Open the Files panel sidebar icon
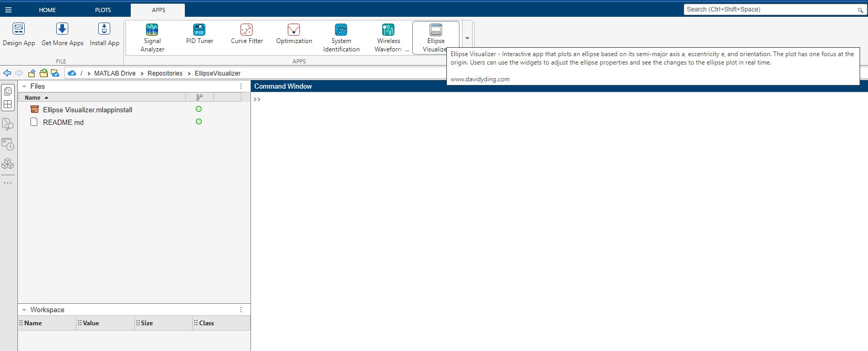The image size is (868, 351). (8, 91)
